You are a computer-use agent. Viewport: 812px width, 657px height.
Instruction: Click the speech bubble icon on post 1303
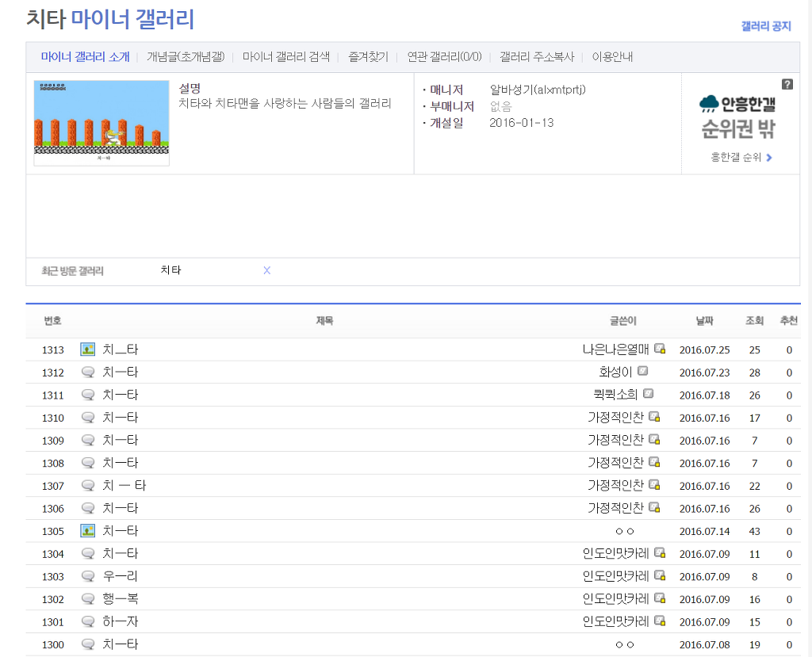pos(88,576)
